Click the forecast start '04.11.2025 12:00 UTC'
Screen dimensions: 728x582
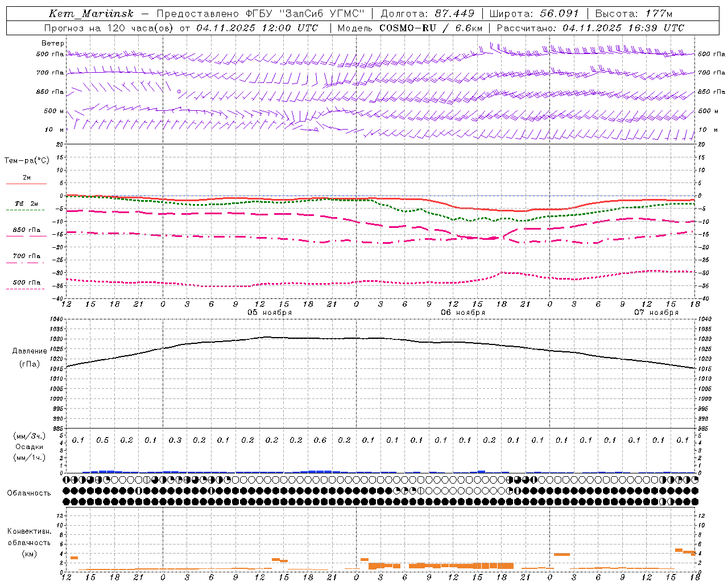(257, 28)
